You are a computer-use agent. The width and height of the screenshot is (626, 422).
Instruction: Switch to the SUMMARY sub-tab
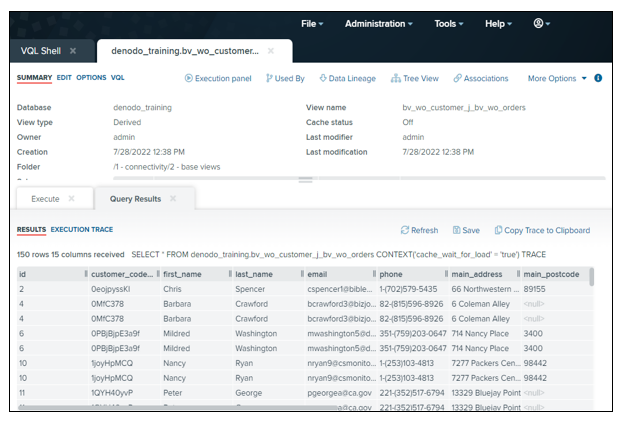(34, 77)
